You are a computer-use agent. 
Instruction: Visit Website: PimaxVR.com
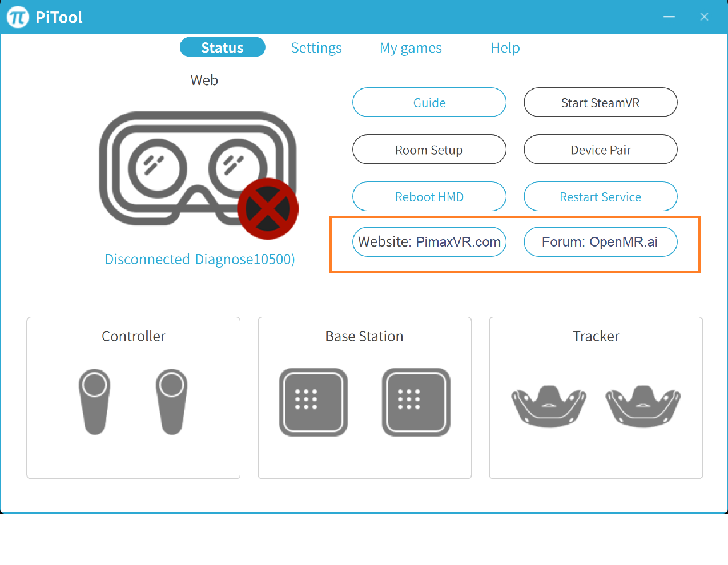point(429,241)
